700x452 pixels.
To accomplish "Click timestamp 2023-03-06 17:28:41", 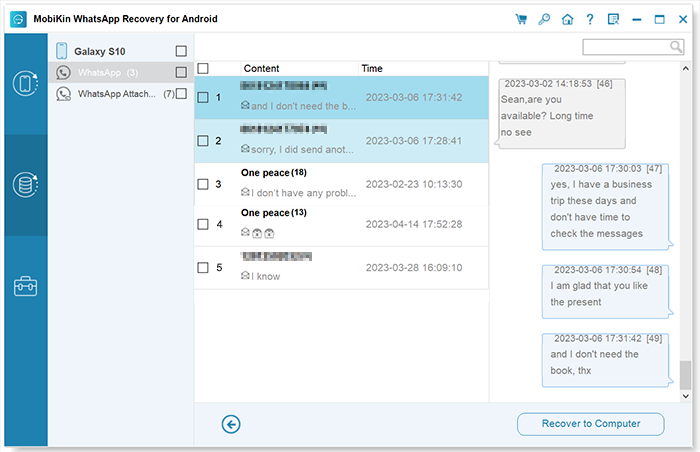I will tap(414, 141).
